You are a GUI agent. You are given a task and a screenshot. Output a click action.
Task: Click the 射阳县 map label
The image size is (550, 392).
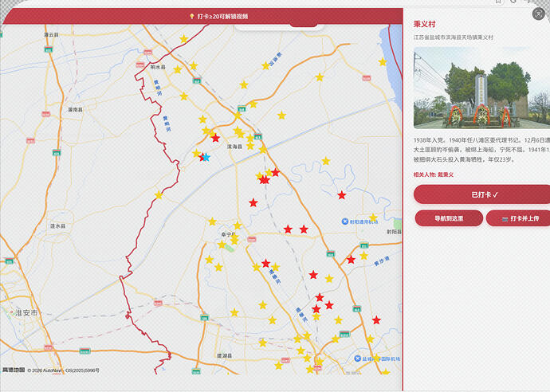(x=395, y=232)
